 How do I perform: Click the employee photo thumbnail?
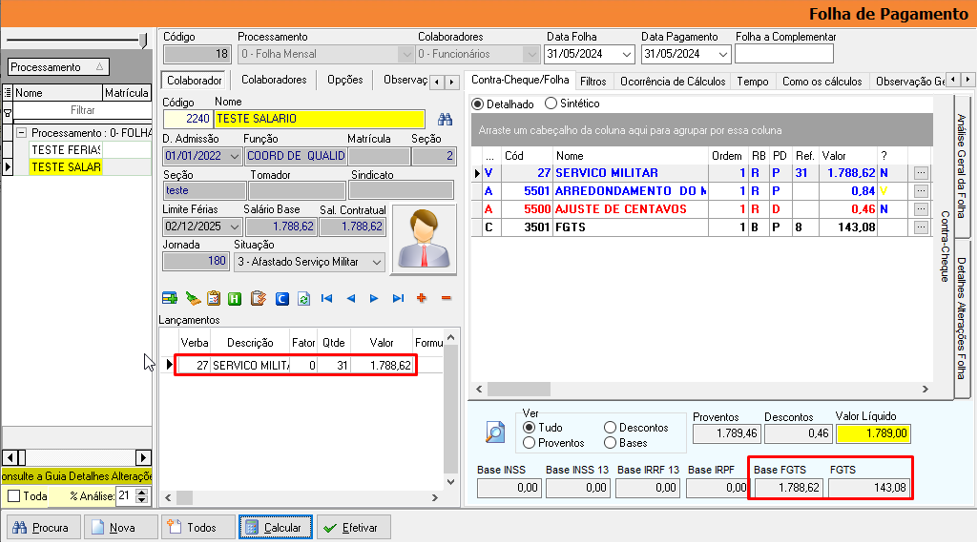tap(423, 239)
